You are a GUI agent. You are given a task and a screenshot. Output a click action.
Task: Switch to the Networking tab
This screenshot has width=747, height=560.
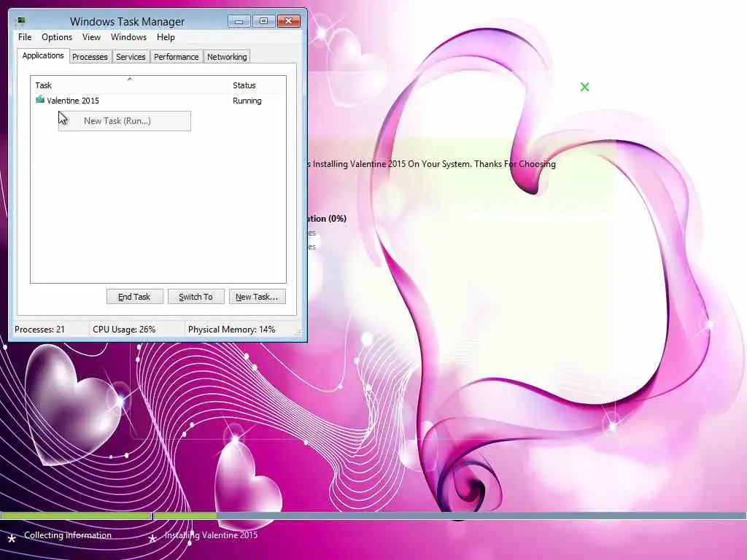pos(227,57)
